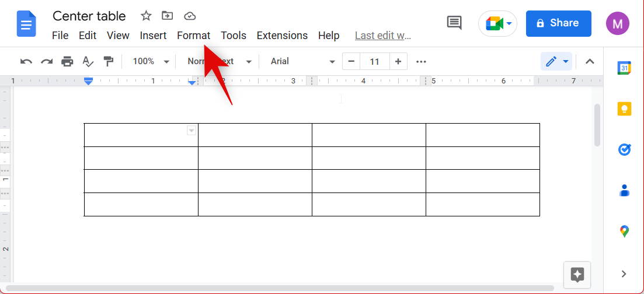644x294 pixels.
Task: Open the Last edit link
Action: tap(383, 36)
